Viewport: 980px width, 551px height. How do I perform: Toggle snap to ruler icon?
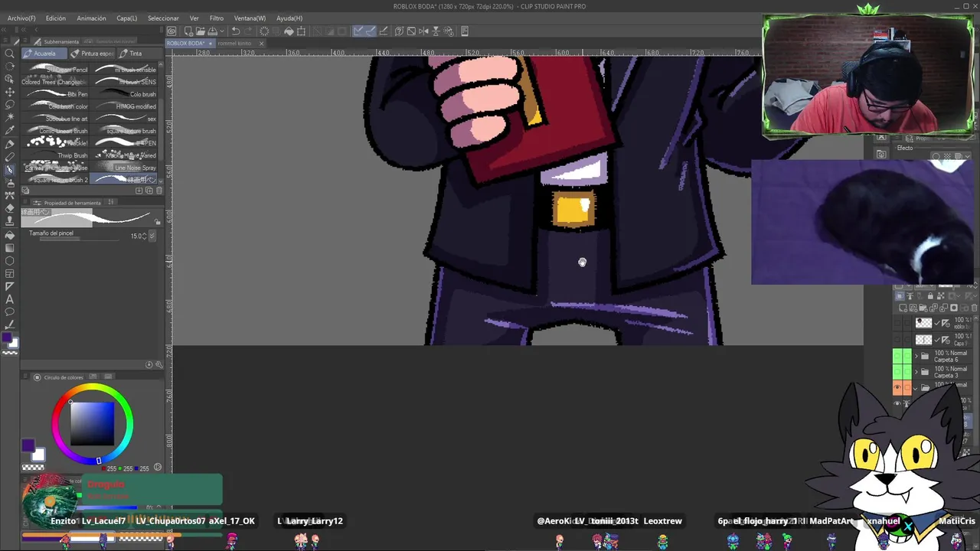[358, 31]
